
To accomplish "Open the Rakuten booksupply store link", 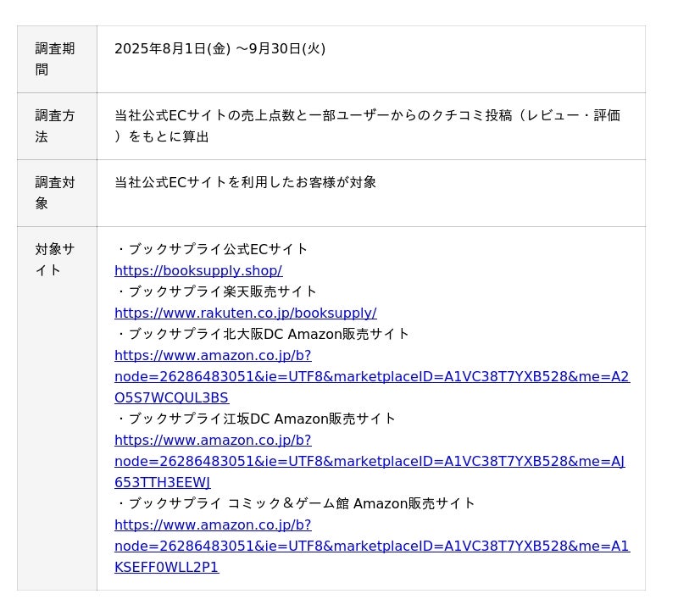I will (x=245, y=313).
